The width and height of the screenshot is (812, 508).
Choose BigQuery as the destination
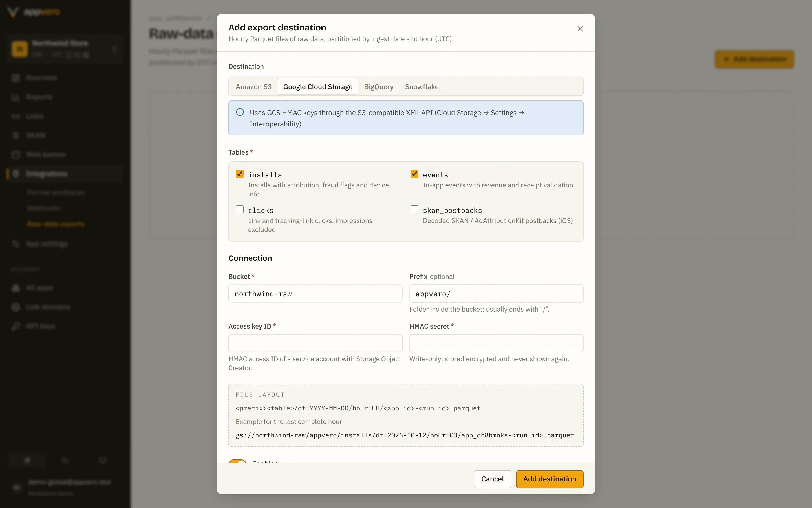coord(379,87)
